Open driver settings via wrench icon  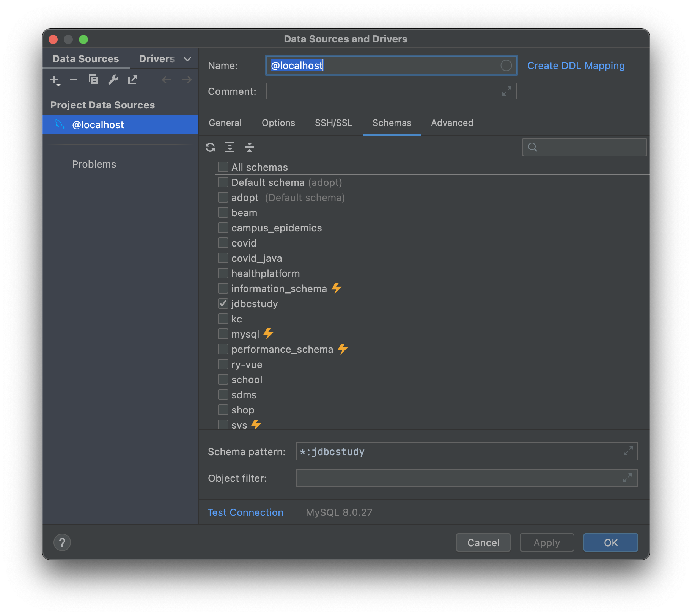(113, 80)
